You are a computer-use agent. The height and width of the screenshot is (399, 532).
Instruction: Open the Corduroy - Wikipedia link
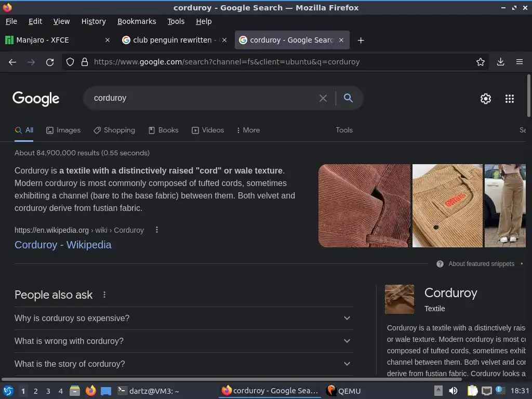point(63,245)
